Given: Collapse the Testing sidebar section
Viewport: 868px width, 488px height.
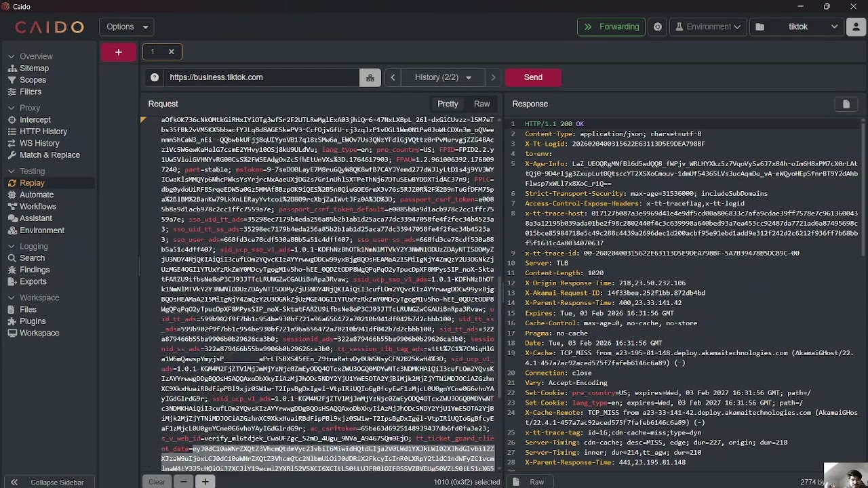Looking at the screenshot, I should (x=12, y=171).
